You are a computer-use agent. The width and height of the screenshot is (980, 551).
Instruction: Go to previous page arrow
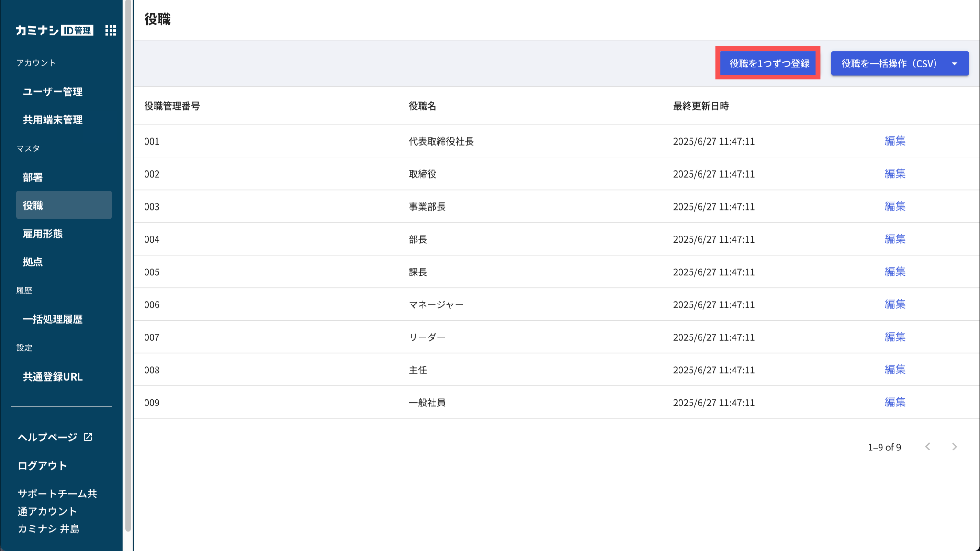coord(928,447)
